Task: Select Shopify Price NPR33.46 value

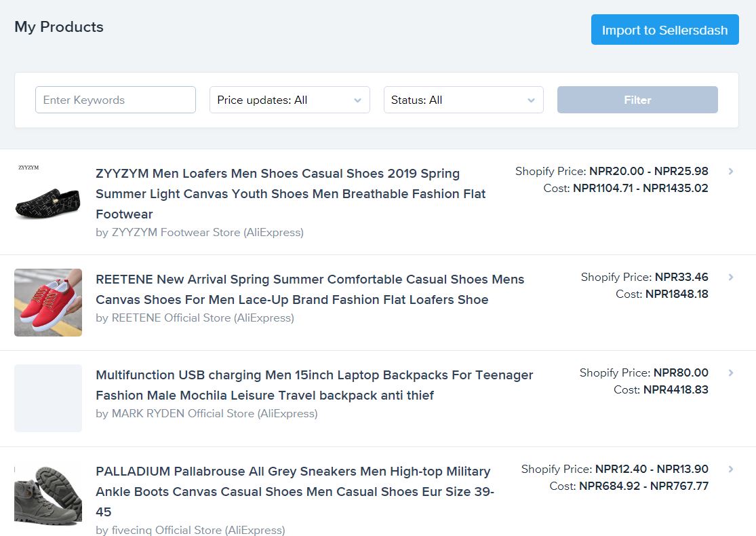Action: pos(681,277)
